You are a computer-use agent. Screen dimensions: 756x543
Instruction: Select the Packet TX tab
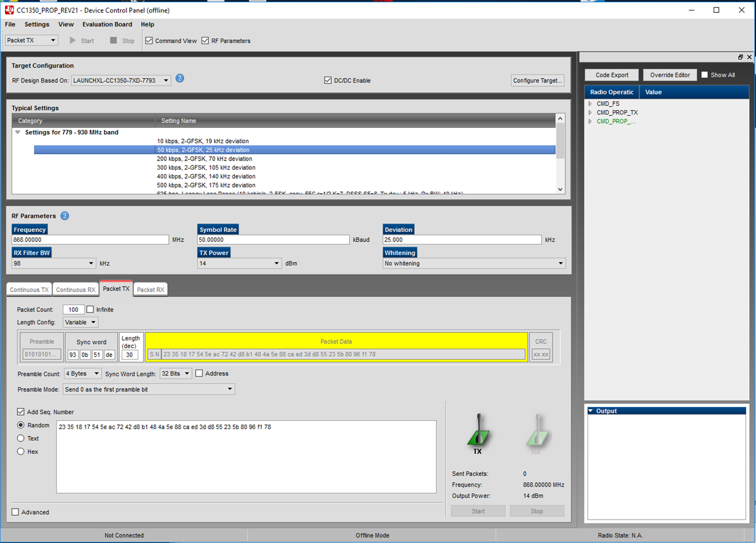pyautogui.click(x=116, y=288)
